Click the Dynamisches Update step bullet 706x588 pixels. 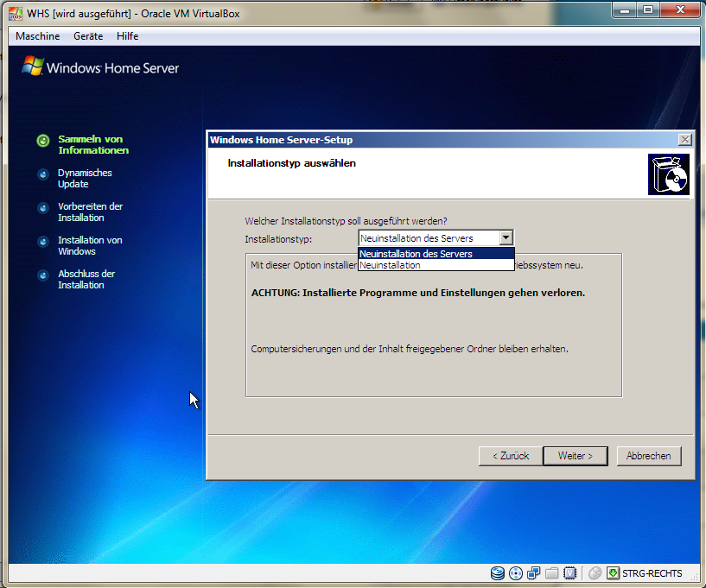[x=43, y=174]
